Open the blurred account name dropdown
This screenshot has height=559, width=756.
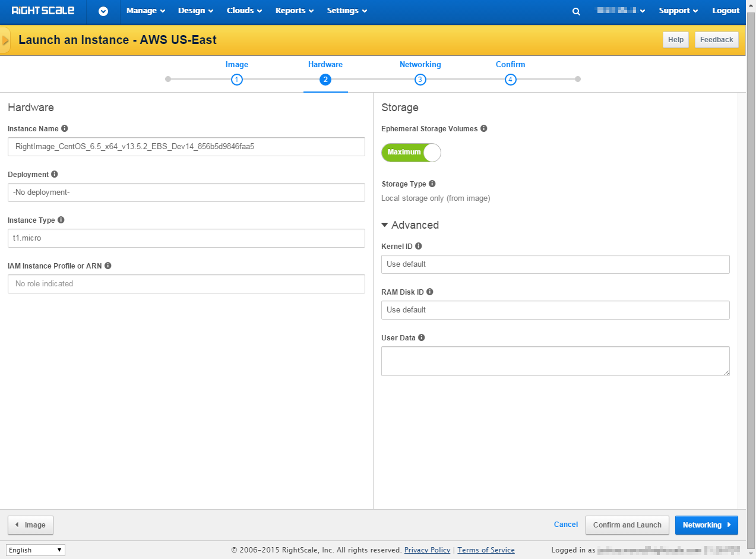pos(621,11)
